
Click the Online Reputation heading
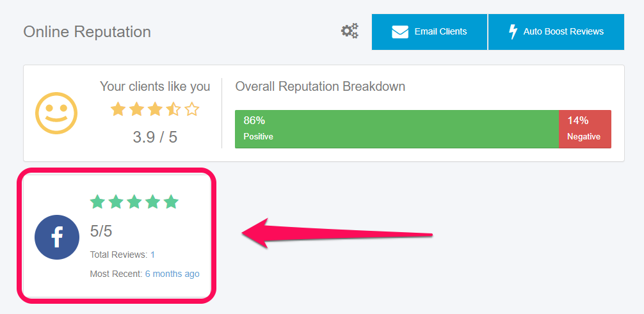(x=87, y=32)
